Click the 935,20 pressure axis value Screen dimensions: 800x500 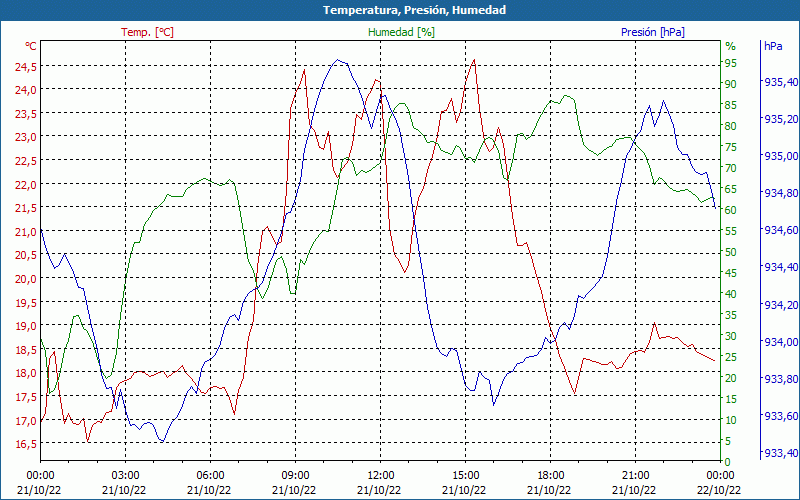click(780, 119)
